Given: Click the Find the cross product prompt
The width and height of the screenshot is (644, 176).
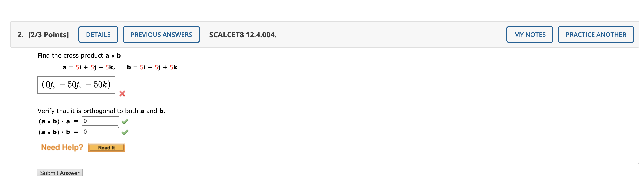Looking at the screenshot, I should coord(80,56).
